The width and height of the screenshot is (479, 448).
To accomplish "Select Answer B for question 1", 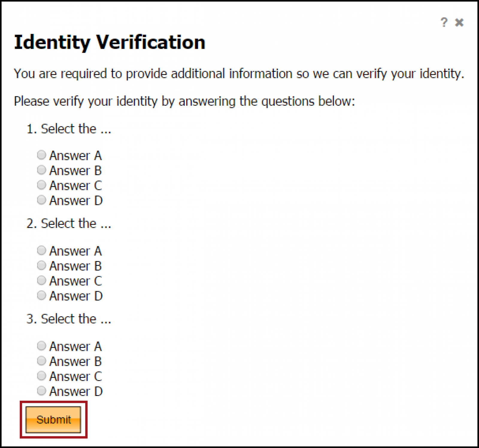I will click(42, 170).
